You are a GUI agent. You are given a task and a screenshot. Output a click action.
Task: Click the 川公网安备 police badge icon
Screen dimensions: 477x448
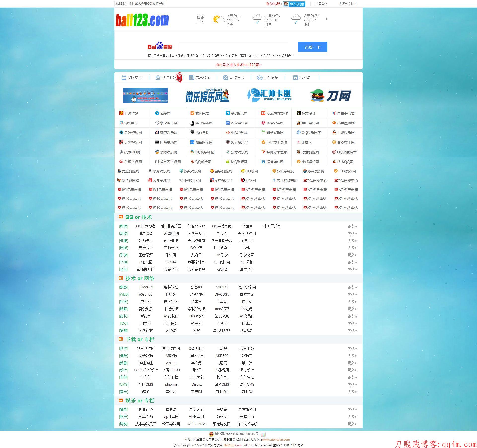pyautogui.click(x=211, y=434)
